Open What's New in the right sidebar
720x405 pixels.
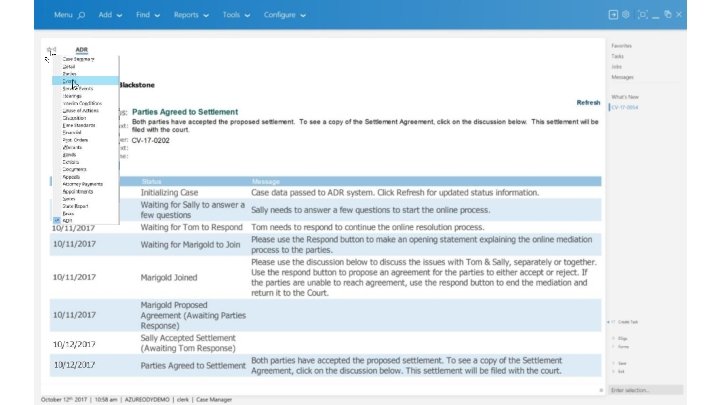pos(625,97)
